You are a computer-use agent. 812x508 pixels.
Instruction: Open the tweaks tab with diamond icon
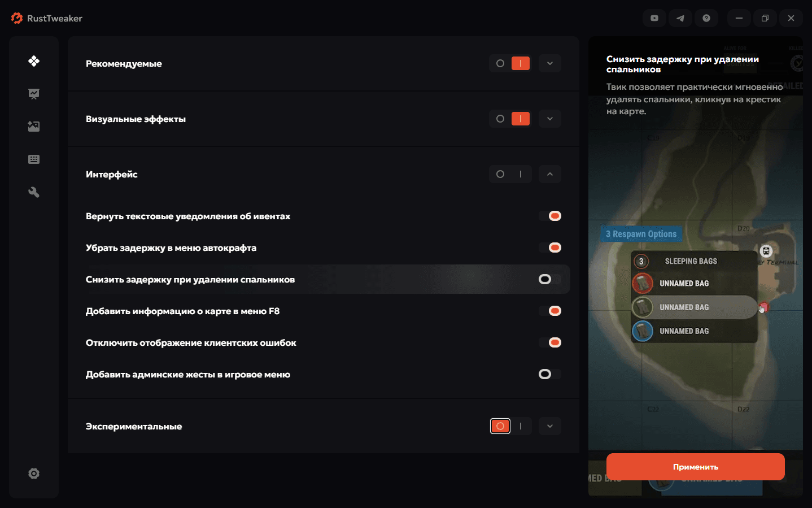click(x=34, y=61)
